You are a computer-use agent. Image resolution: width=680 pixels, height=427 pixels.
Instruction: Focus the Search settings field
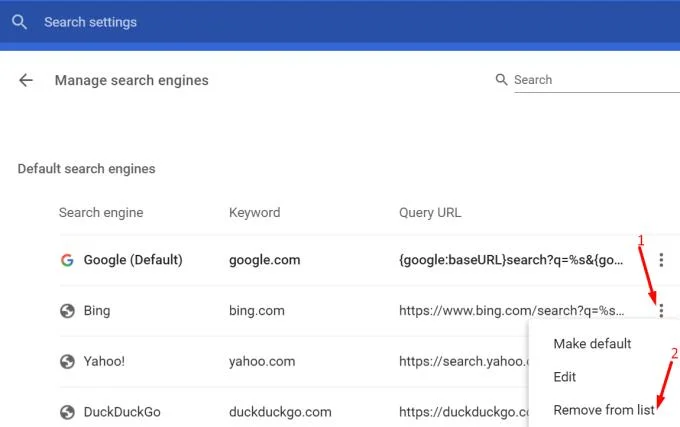coord(90,22)
